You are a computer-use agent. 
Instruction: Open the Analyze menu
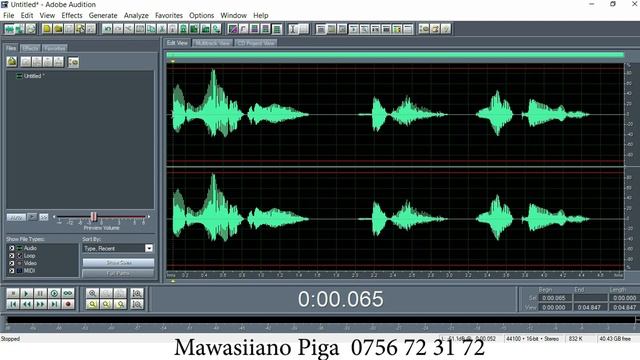[136, 16]
